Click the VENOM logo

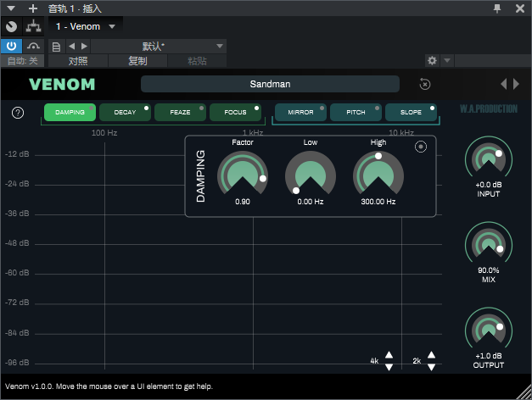62,84
